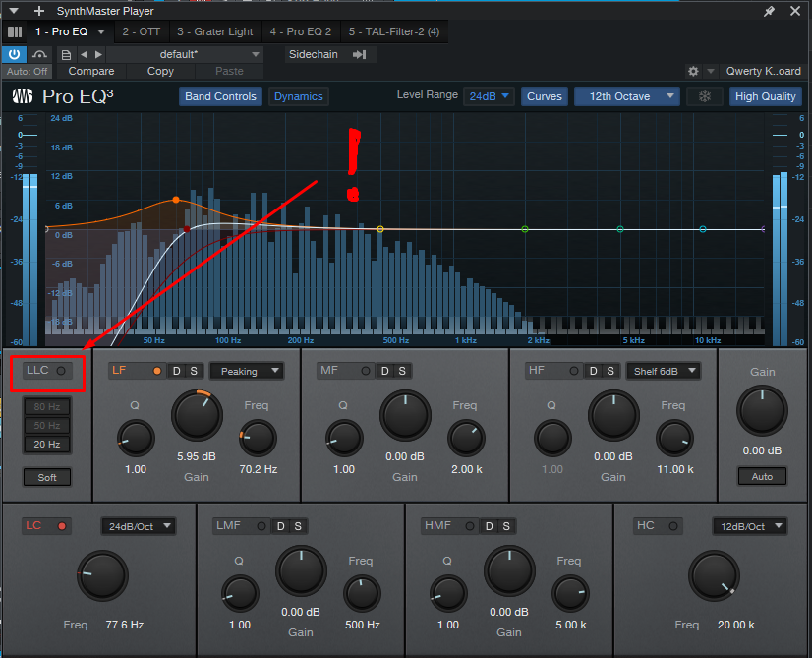Select the blue band node near 10 kHz

(703, 229)
